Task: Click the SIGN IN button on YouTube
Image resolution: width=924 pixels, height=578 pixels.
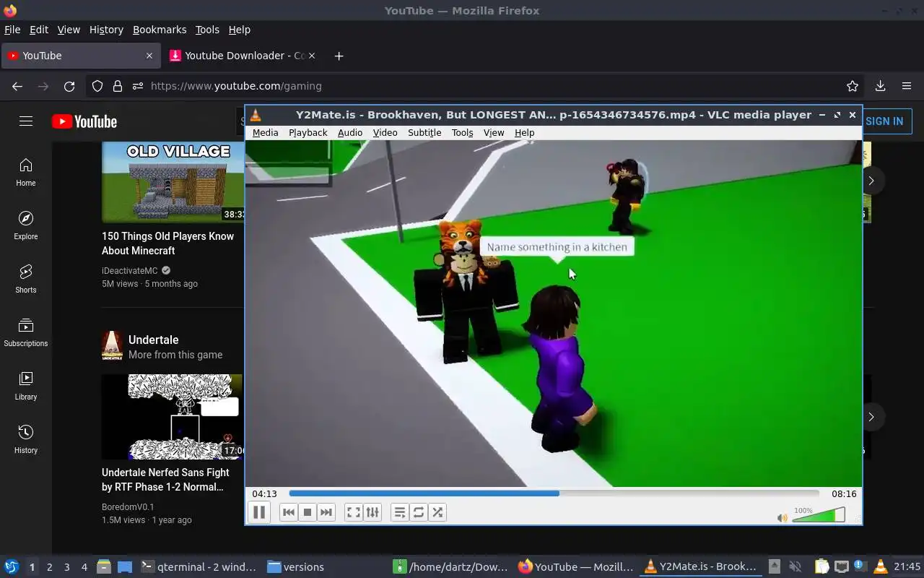Action: point(884,121)
